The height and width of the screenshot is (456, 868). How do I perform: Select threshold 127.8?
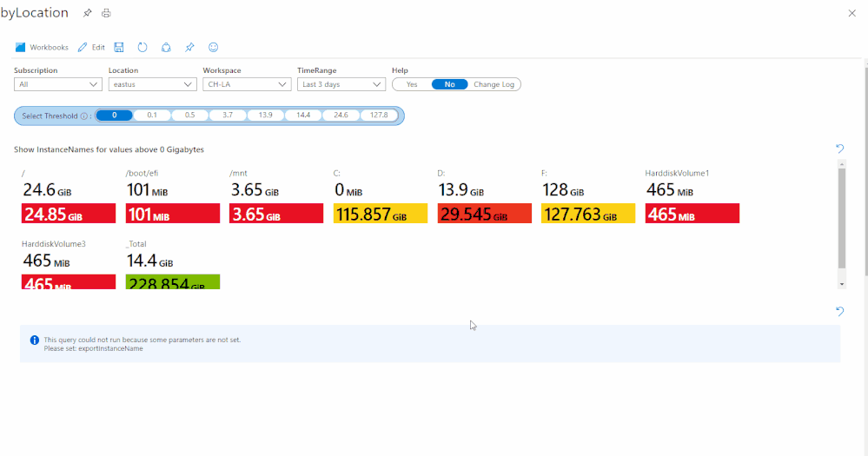pyautogui.click(x=379, y=116)
